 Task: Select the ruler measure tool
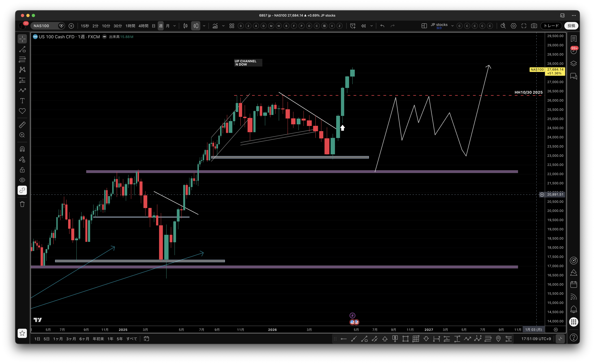tap(22, 125)
